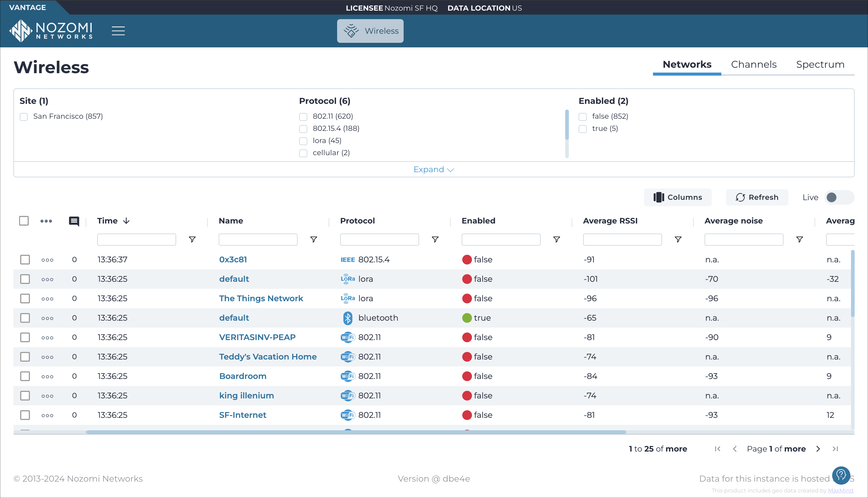Click the "-101" RSSI value
The image size is (868, 498).
591,279
